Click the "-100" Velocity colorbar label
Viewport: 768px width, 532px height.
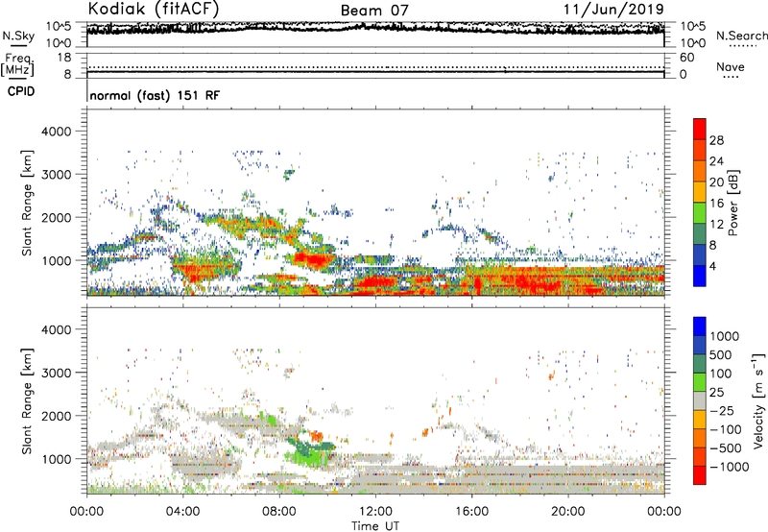pyautogui.click(x=726, y=429)
